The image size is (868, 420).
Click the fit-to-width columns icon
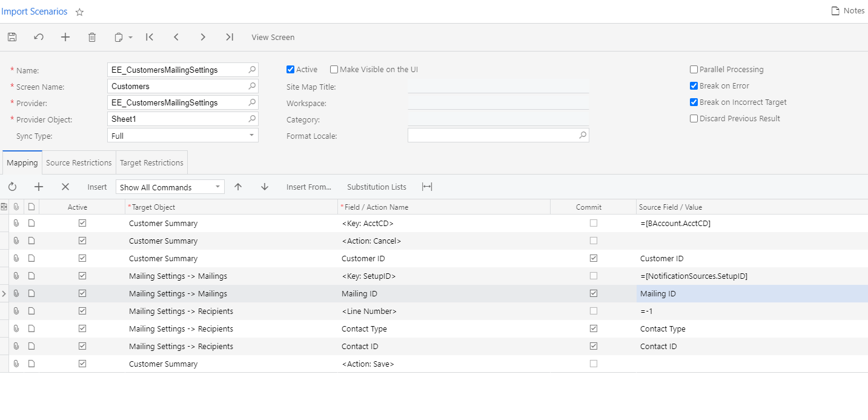pos(427,187)
